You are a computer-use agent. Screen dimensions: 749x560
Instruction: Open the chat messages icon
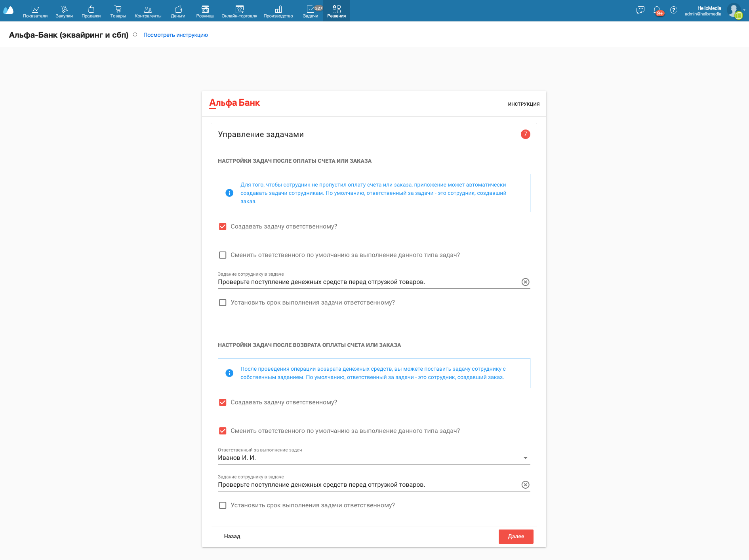click(x=640, y=10)
